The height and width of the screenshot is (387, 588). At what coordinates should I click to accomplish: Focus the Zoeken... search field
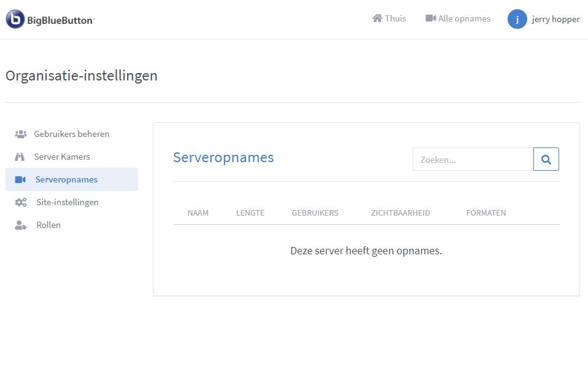(x=473, y=160)
